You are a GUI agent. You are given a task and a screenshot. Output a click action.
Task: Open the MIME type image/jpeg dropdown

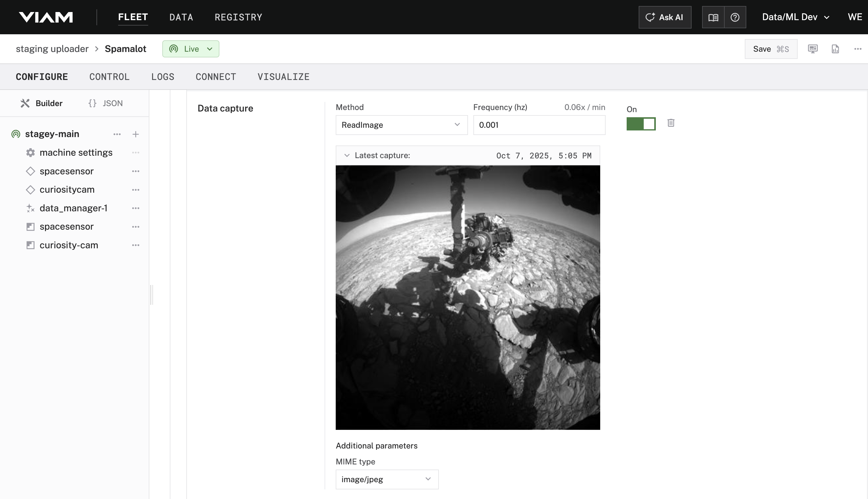387,479
